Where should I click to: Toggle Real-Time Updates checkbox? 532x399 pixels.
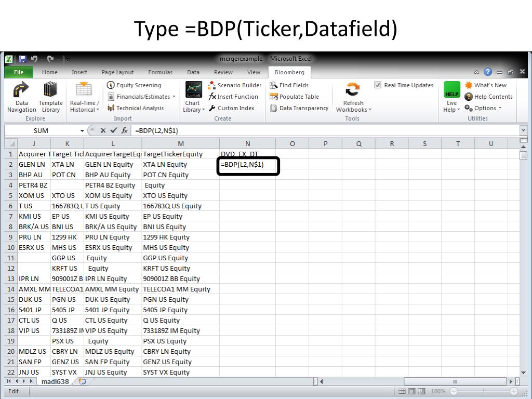(378, 85)
